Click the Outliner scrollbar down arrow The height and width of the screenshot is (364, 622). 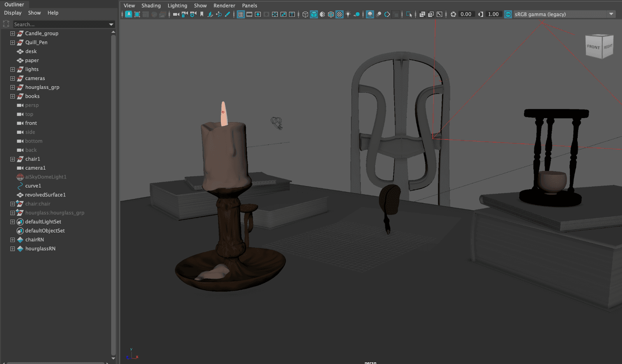(x=113, y=359)
